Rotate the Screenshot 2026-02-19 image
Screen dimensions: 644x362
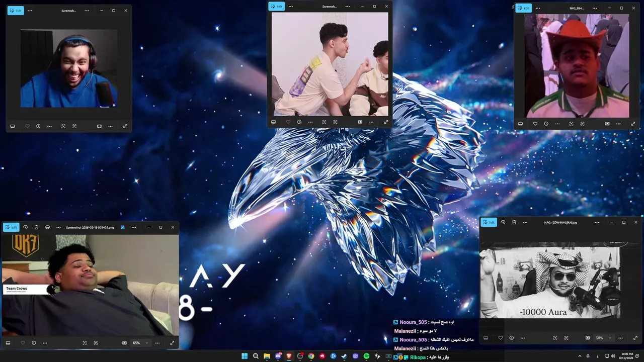(25, 227)
